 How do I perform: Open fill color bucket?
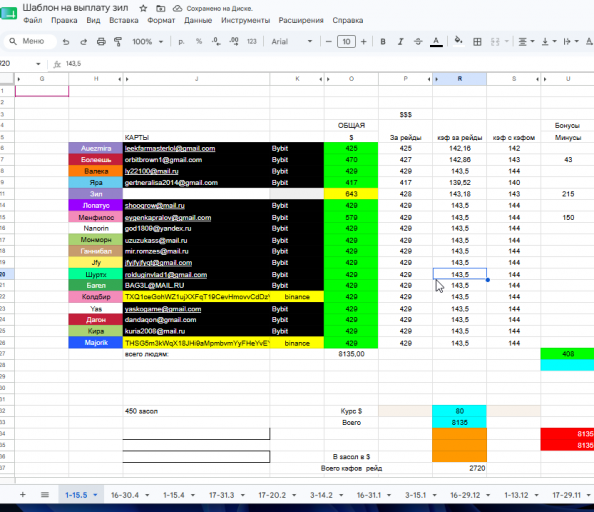[458, 41]
